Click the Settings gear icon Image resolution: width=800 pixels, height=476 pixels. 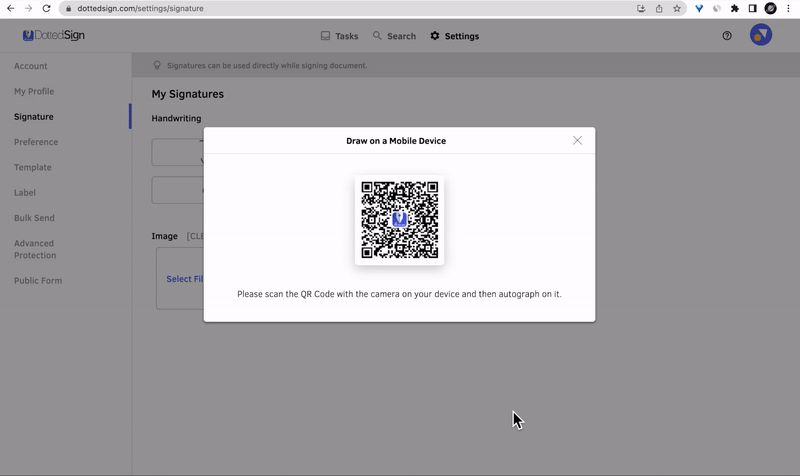click(435, 36)
